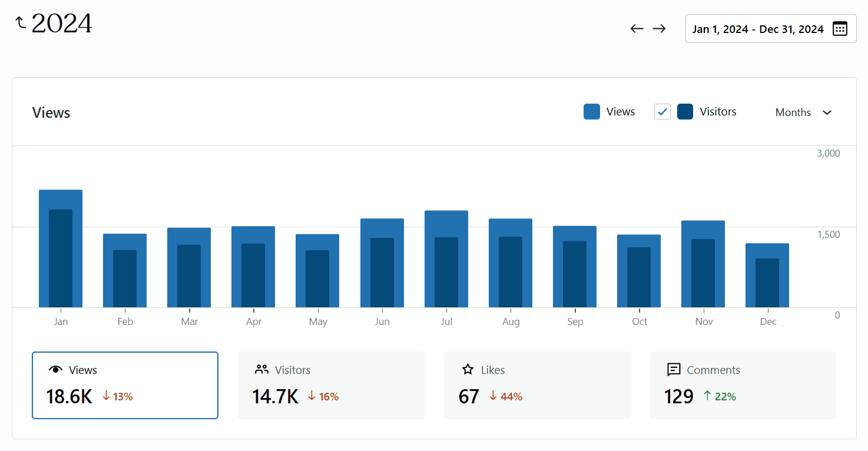Select the Visitors 14.7K stat tab

click(331, 385)
